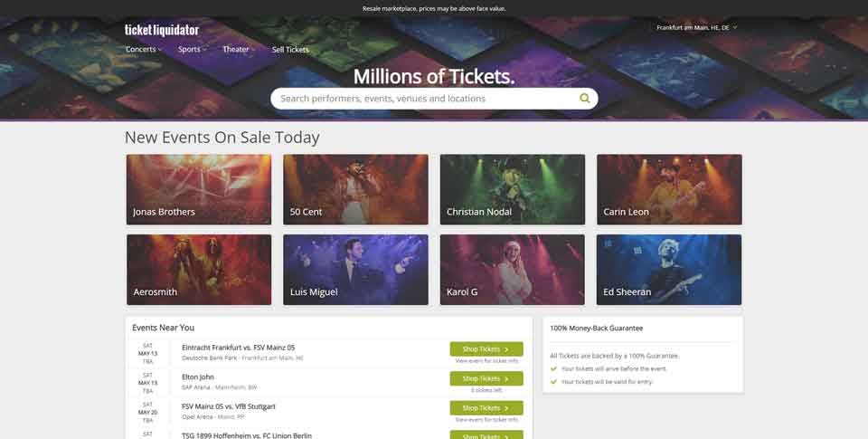
Task: Open the Aerosmith event card
Action: pyautogui.click(x=199, y=270)
